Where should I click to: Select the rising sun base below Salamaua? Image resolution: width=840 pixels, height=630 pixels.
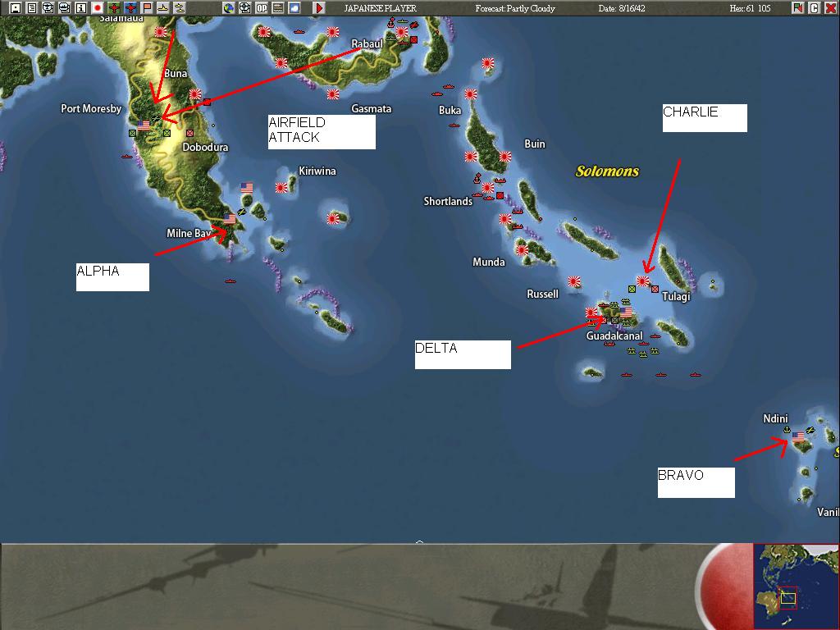coord(161,32)
